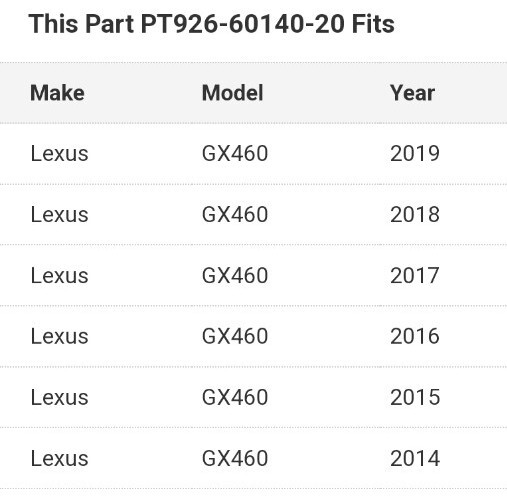Click GX460 in the 2015 row

[235, 397]
